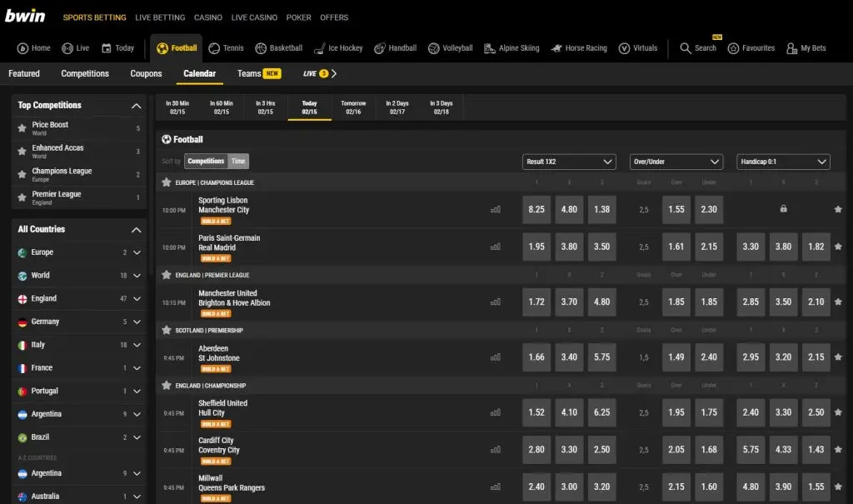
Task: Select the Handball sport icon
Action: pos(380,48)
